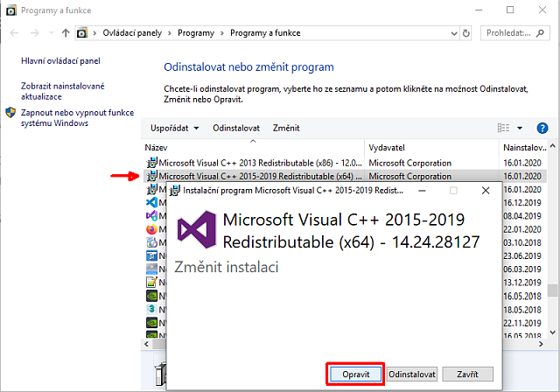Click the search magnifier icon
The width and height of the screenshot is (560, 392).
(540, 33)
